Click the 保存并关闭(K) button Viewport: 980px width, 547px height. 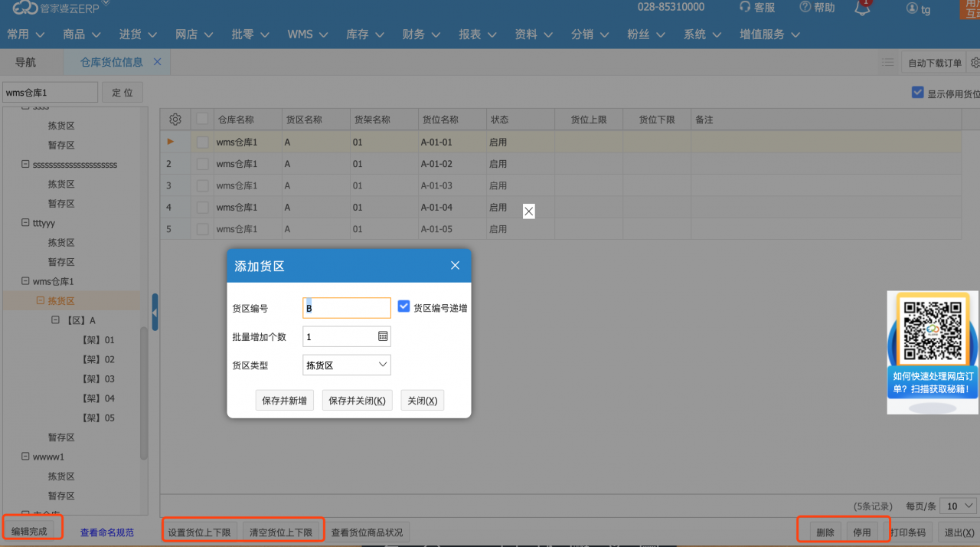click(358, 401)
